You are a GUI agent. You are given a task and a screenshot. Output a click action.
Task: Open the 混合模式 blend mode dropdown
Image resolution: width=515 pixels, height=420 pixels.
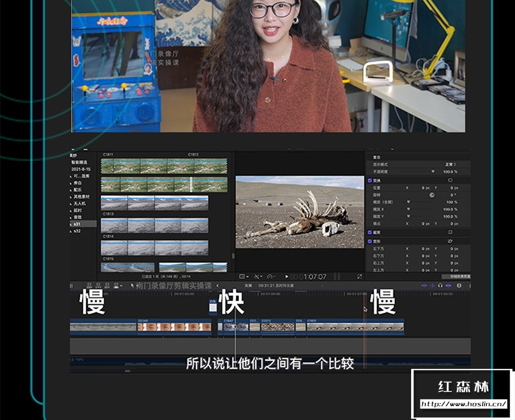click(x=451, y=164)
